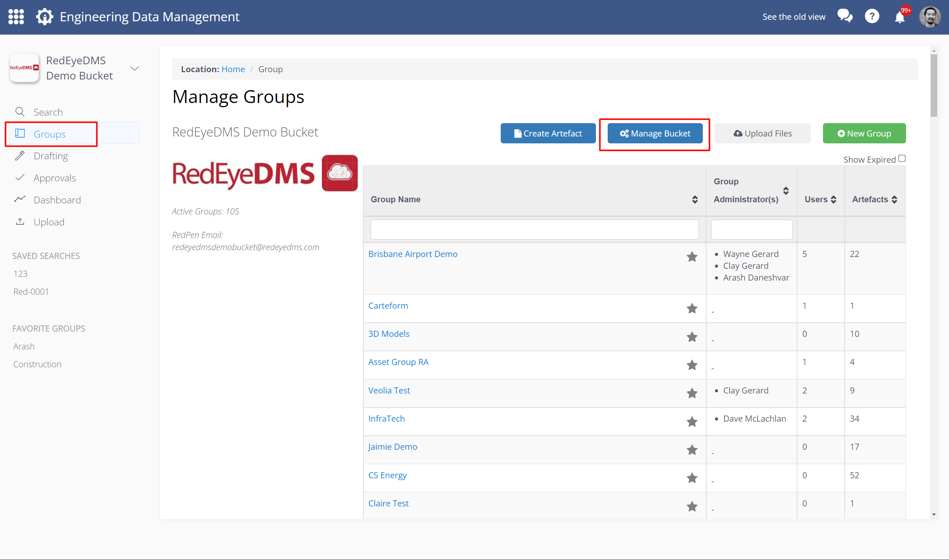Open the notifications bell
The image size is (949, 560).
(900, 17)
